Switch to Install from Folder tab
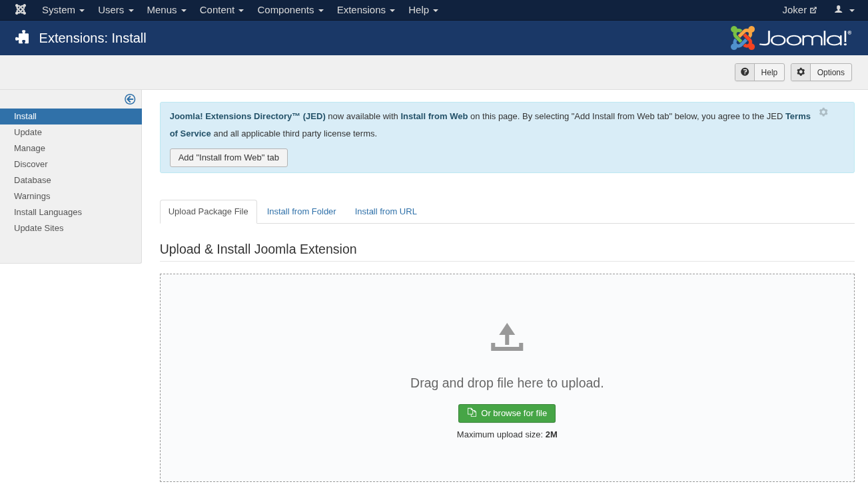The height and width of the screenshot is (496, 868). click(302, 212)
